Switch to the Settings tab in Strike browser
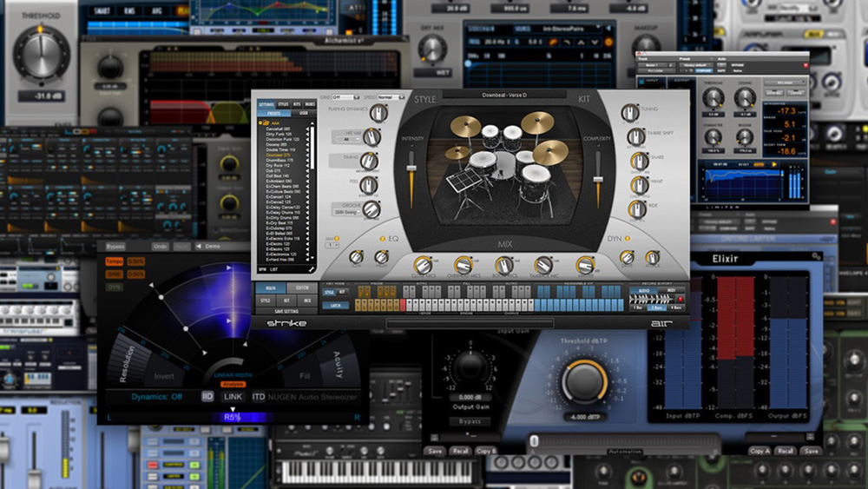 pos(266,104)
